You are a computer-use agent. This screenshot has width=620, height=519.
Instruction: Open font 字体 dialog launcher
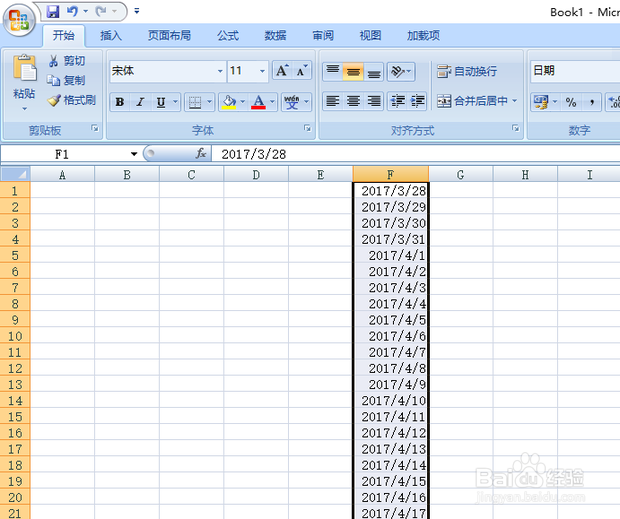pyautogui.click(x=307, y=128)
